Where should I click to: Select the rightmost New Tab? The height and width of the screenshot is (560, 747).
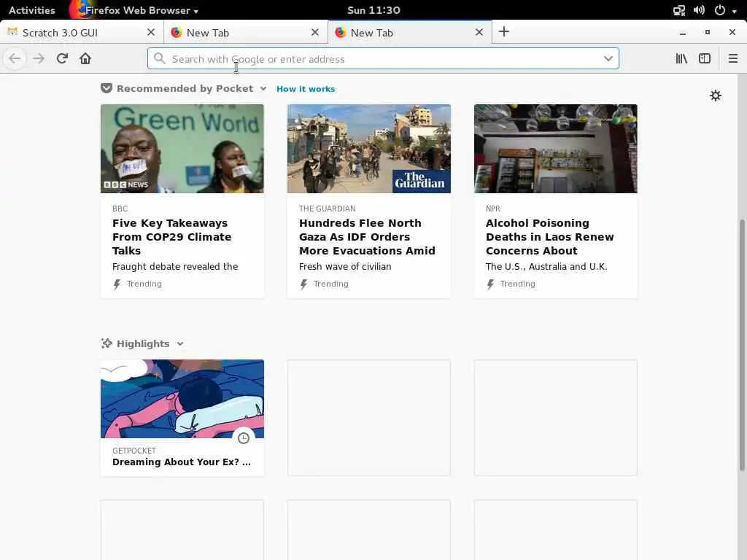pyautogui.click(x=410, y=32)
